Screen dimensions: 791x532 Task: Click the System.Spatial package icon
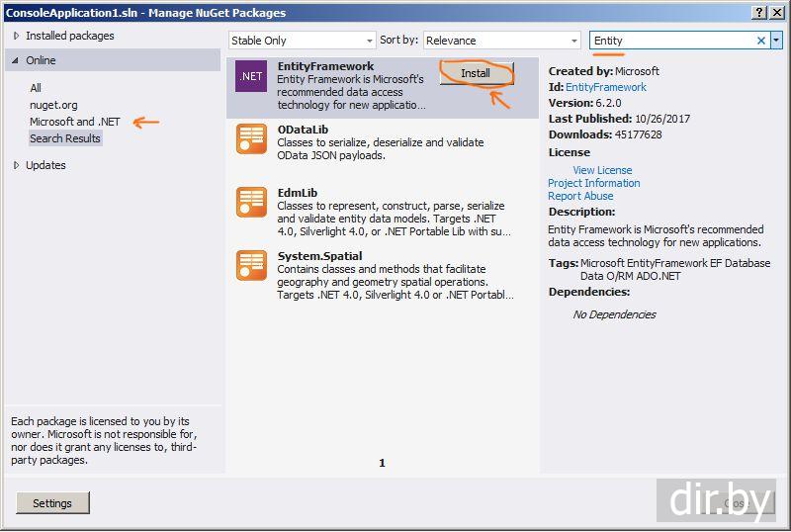(251, 265)
